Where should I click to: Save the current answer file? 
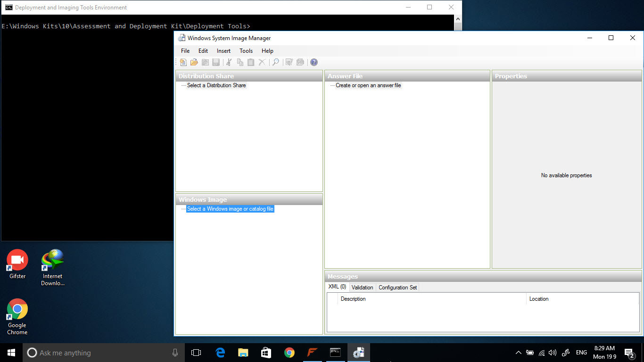click(x=216, y=62)
